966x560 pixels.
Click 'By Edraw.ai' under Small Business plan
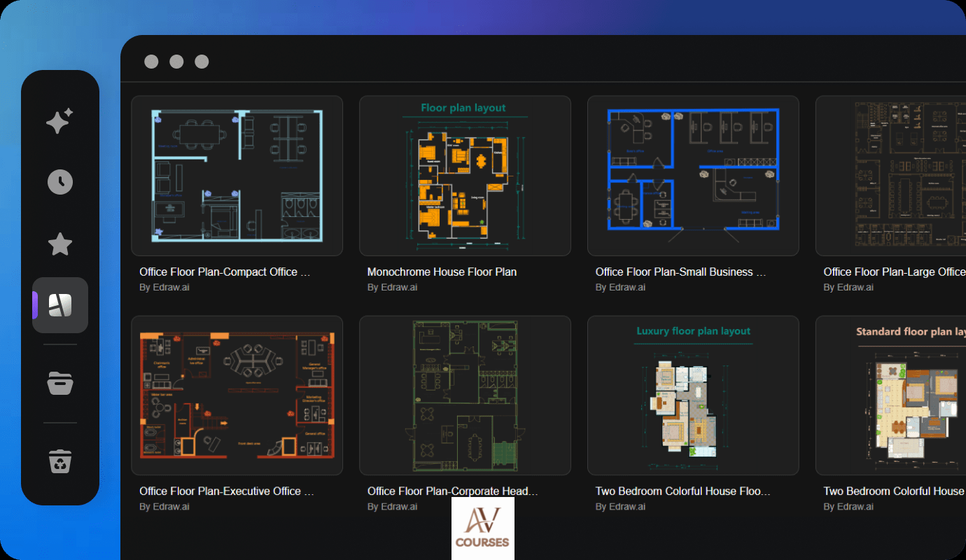click(621, 288)
